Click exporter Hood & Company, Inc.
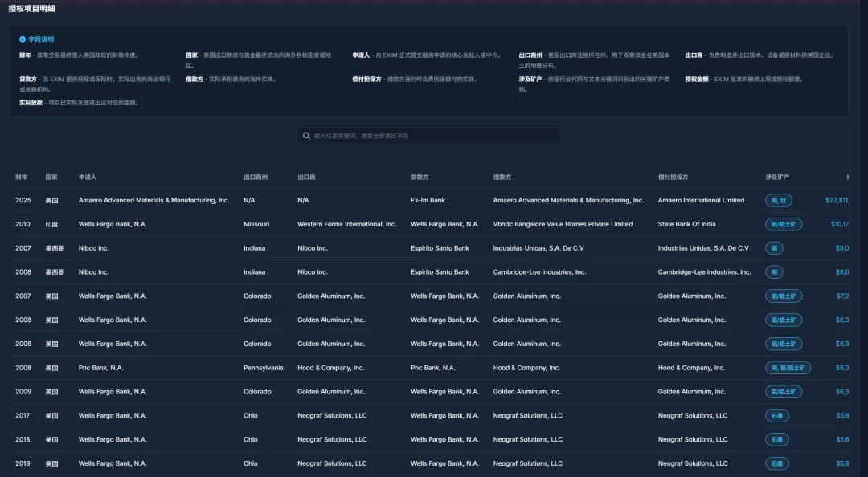Image resolution: width=868 pixels, height=477 pixels. [x=330, y=368]
